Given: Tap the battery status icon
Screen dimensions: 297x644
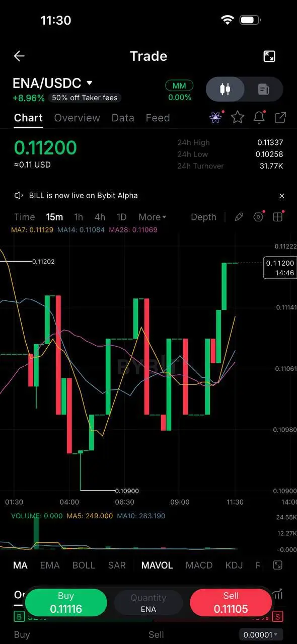Looking at the screenshot, I should click(x=250, y=20).
